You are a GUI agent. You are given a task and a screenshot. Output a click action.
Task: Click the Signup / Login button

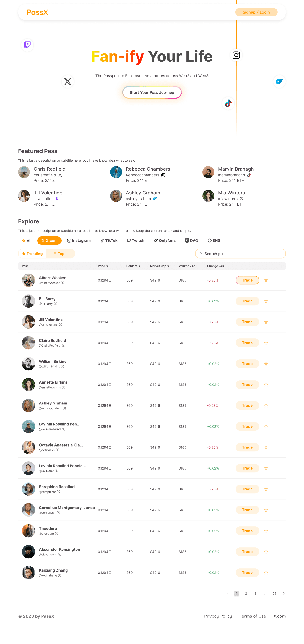pyautogui.click(x=256, y=12)
